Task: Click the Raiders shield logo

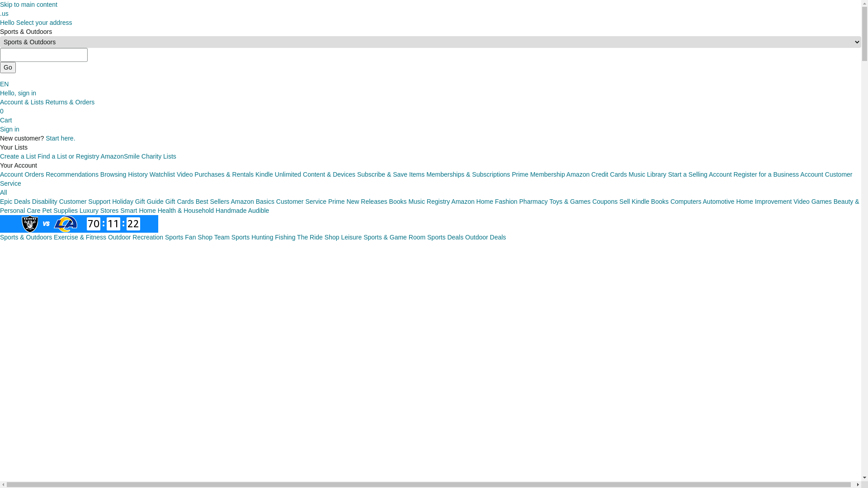Action: (x=30, y=224)
